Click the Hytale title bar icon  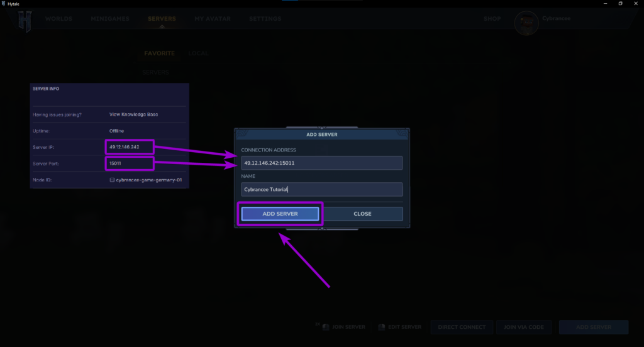click(4, 4)
